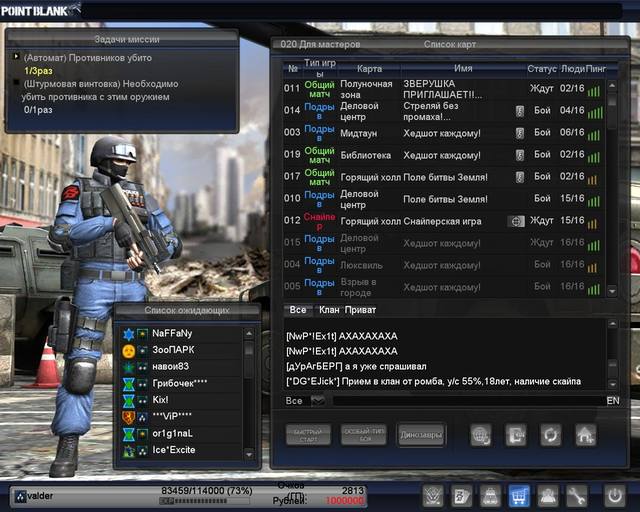
Task: Open the community people icon
Action: [x=547, y=496]
